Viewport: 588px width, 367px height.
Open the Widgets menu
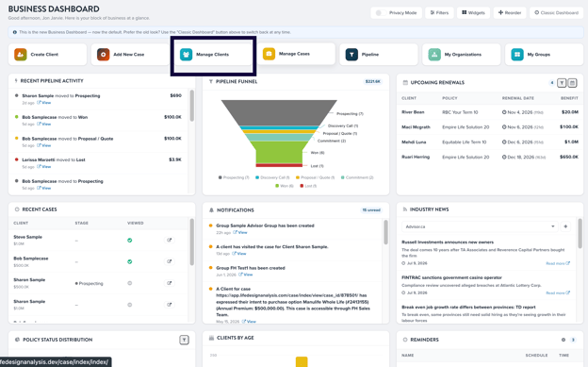473,13
